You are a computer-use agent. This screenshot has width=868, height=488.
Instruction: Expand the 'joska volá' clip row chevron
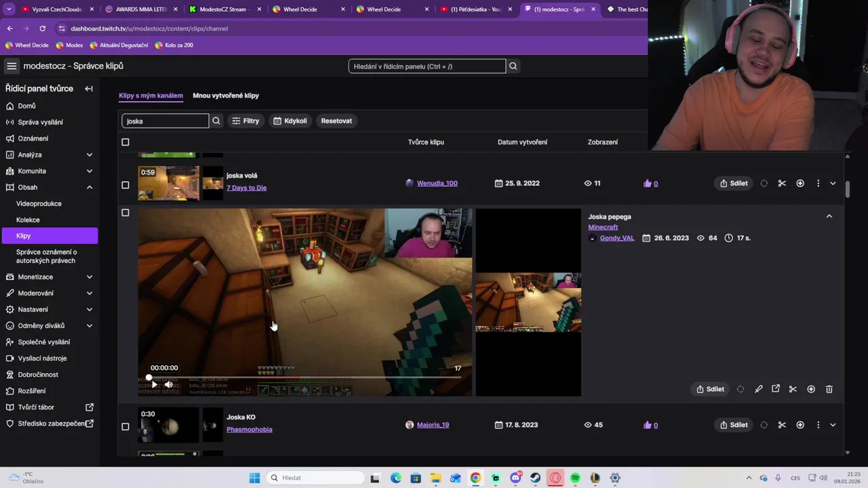[833, 183]
